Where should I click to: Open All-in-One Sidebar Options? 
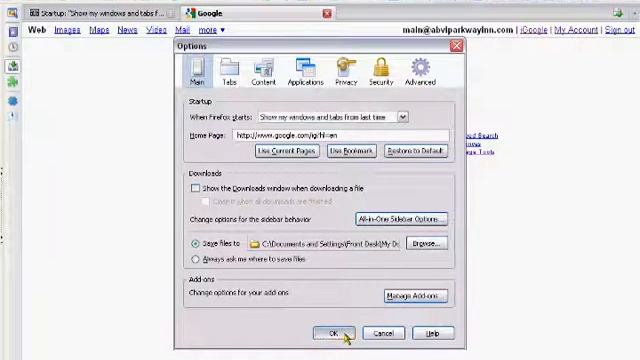[x=401, y=219]
